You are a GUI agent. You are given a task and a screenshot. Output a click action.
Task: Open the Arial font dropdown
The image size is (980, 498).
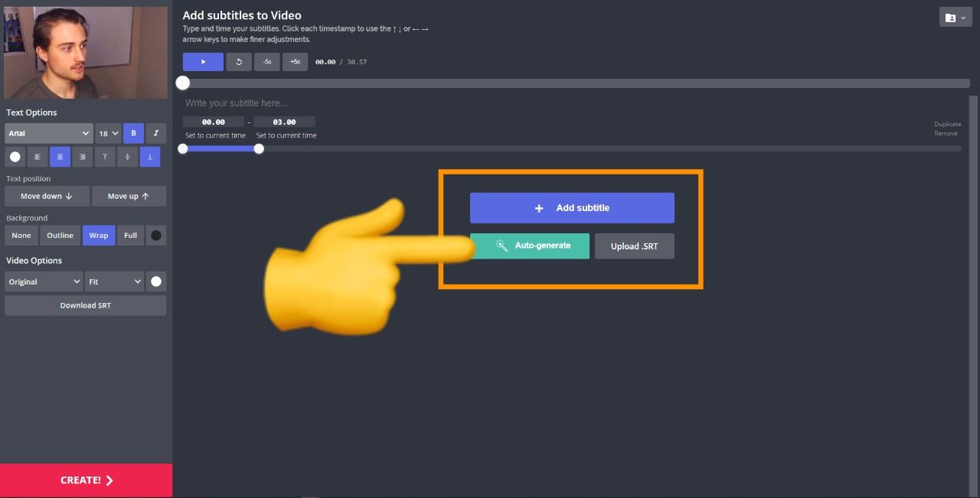pyautogui.click(x=49, y=133)
